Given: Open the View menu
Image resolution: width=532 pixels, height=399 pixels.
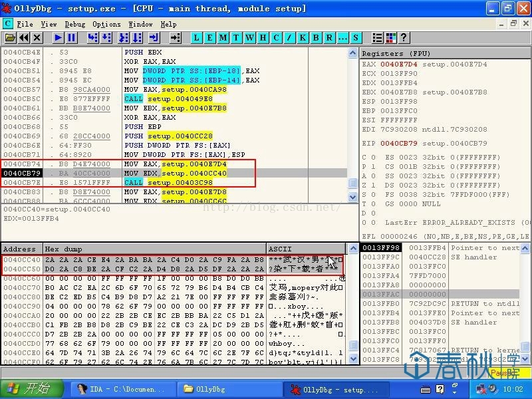Looking at the screenshot, I should click(49, 24).
